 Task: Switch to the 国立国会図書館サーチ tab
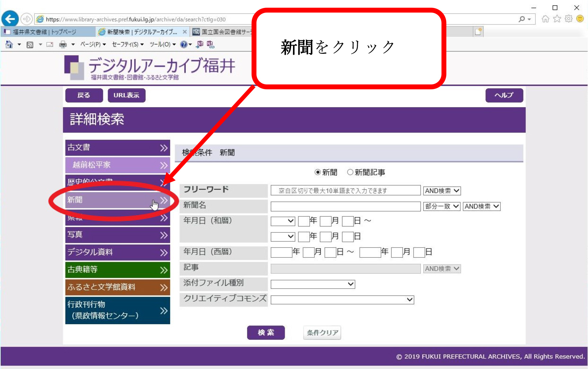(x=223, y=32)
